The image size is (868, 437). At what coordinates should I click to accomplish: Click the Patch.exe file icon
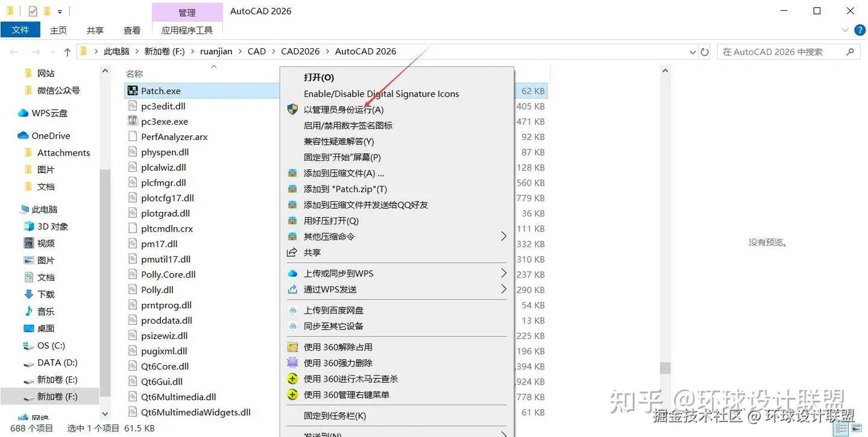(133, 91)
